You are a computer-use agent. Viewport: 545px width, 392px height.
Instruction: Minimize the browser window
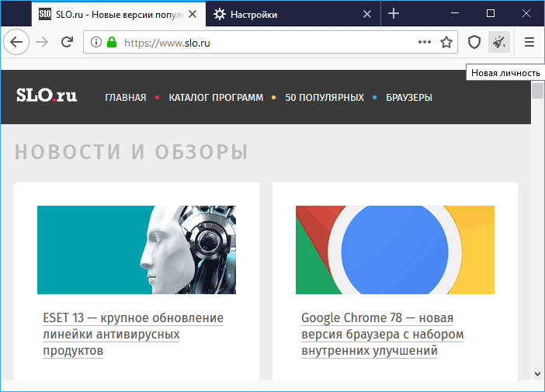pos(455,13)
